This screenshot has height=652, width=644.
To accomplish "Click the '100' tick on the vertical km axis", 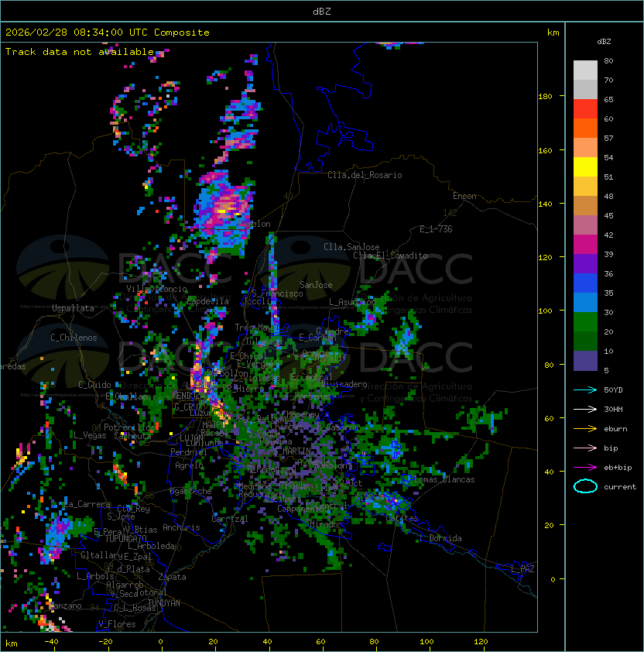I will coord(545,311).
